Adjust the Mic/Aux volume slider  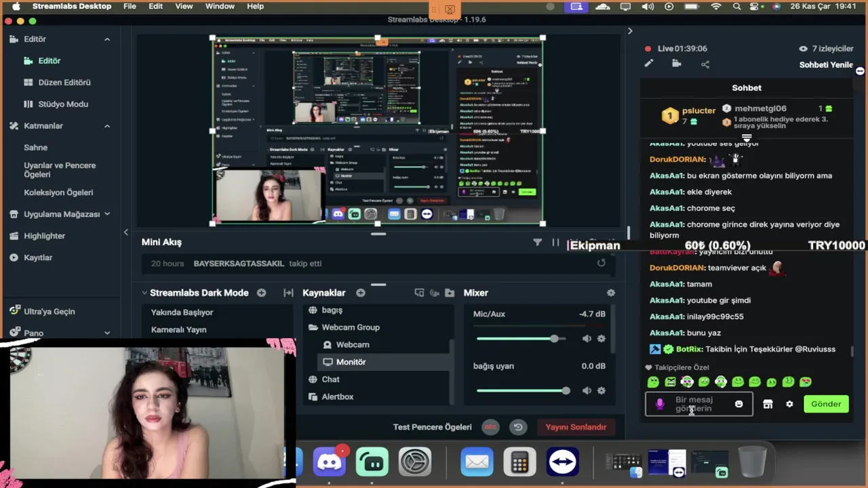point(523,338)
